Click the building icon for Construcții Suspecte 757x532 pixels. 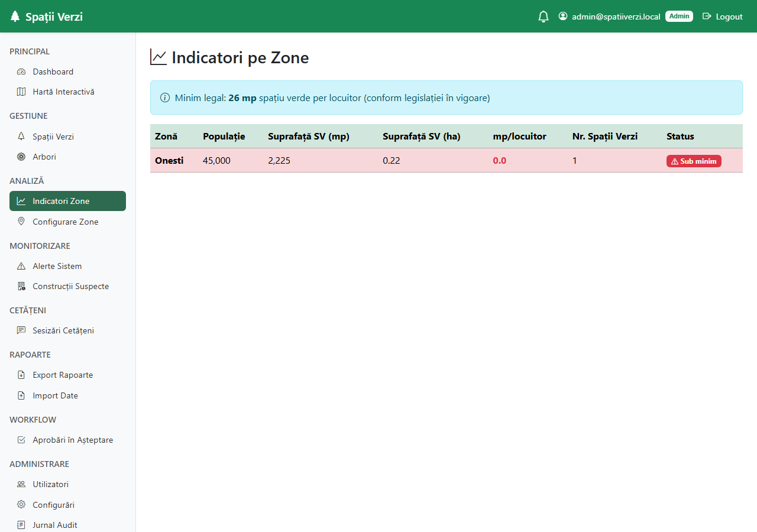click(x=21, y=286)
